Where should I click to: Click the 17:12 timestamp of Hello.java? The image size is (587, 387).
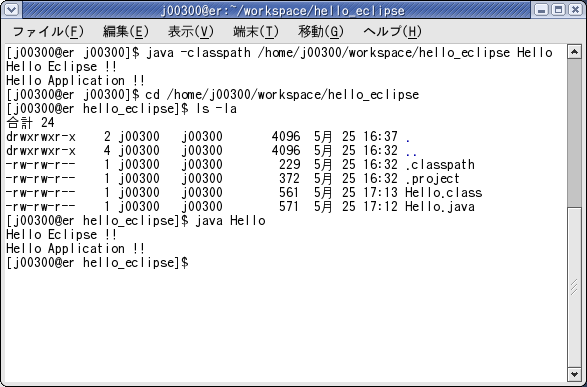380,207
